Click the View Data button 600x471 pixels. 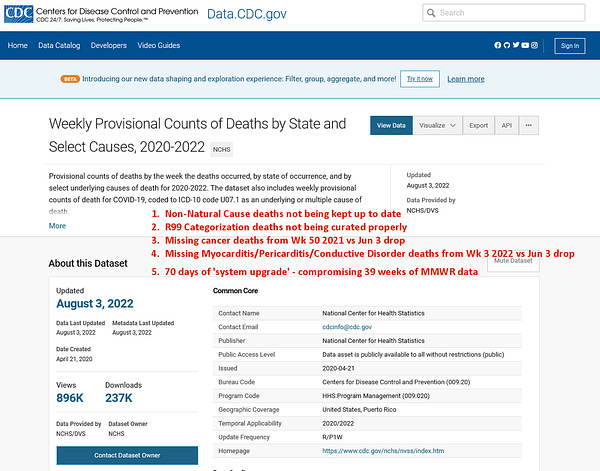[391, 125]
